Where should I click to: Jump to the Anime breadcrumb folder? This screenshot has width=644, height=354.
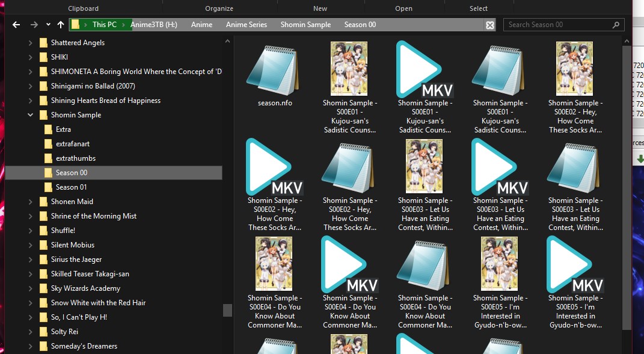tap(201, 25)
